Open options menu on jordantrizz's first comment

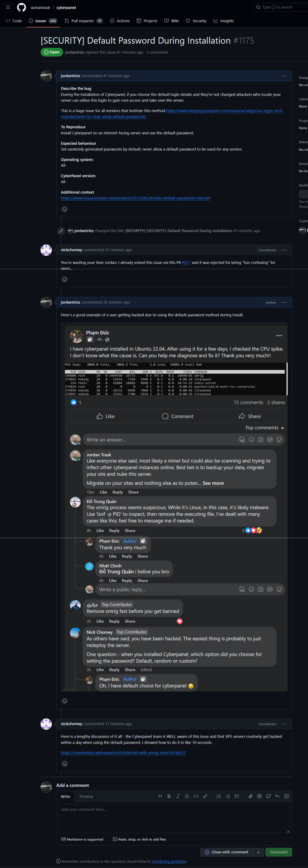(284, 76)
